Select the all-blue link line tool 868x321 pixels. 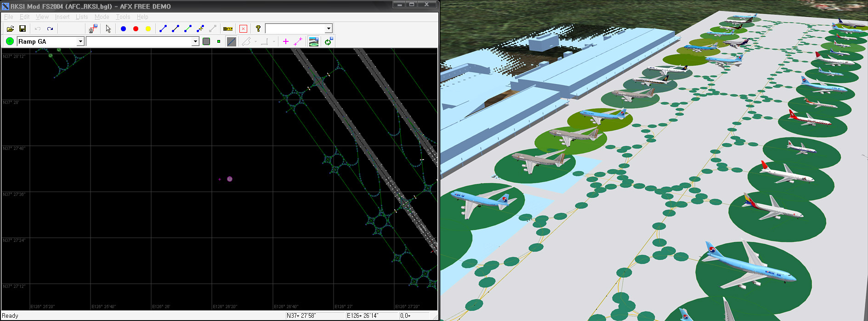click(x=163, y=29)
